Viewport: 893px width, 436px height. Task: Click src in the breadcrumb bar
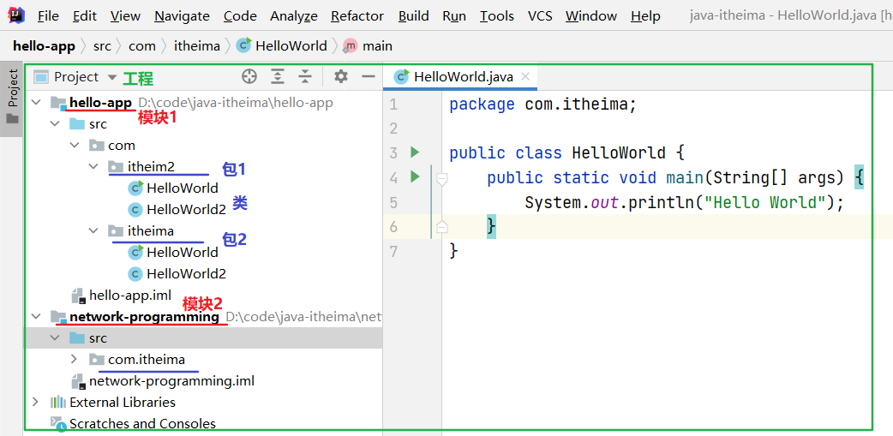point(102,46)
